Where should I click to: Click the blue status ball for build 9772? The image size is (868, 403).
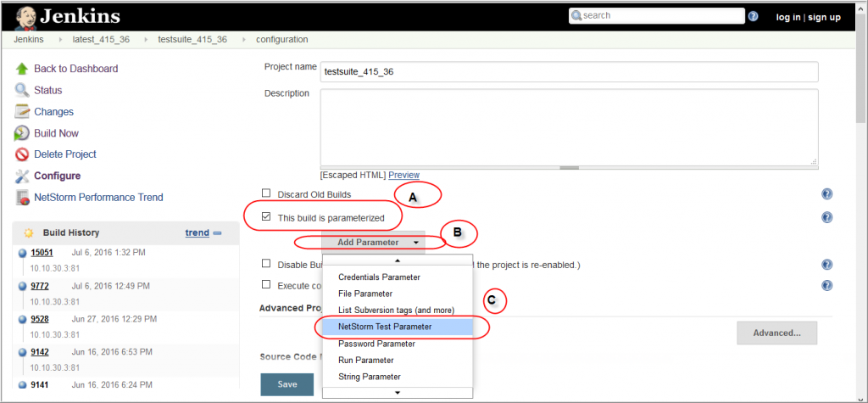coord(23,287)
